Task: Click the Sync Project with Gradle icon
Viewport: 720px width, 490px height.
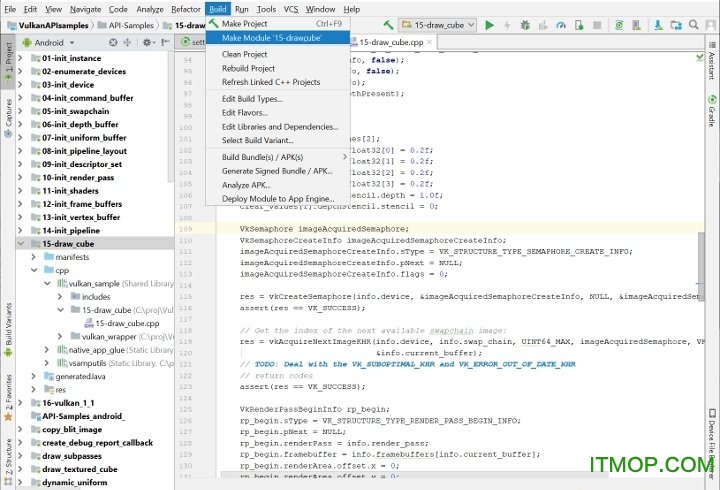Action: click(x=619, y=25)
